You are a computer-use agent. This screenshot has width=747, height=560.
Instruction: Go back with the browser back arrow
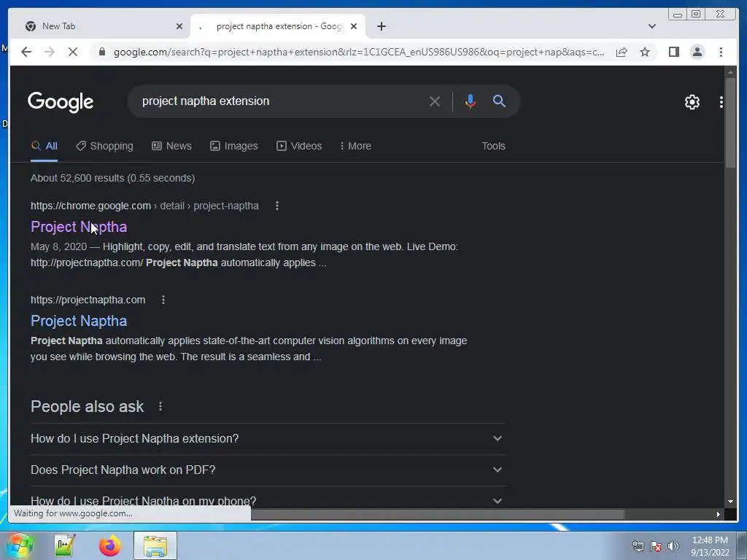tap(26, 52)
